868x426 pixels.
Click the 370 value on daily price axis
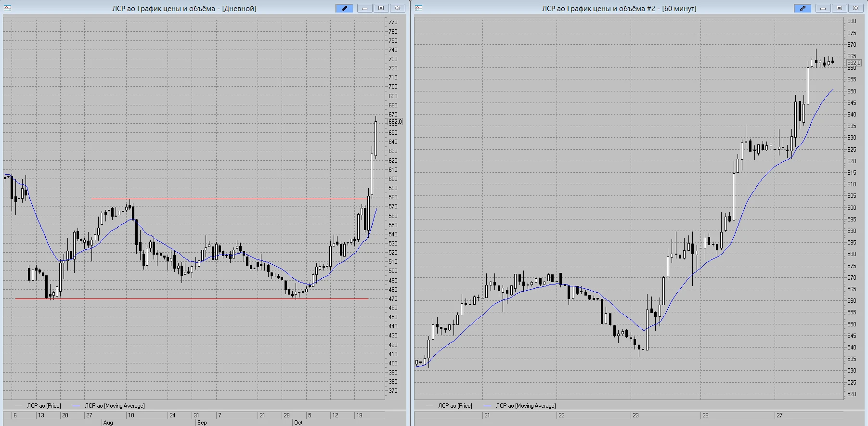tap(393, 391)
